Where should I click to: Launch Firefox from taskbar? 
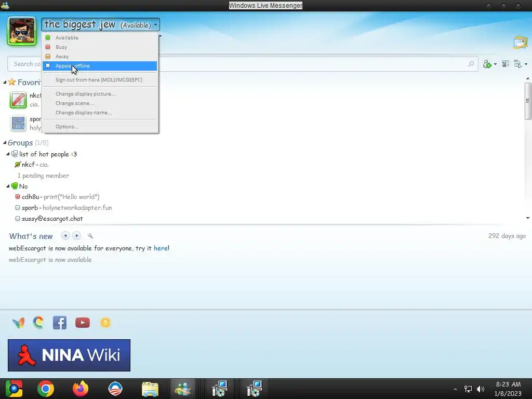click(x=81, y=389)
